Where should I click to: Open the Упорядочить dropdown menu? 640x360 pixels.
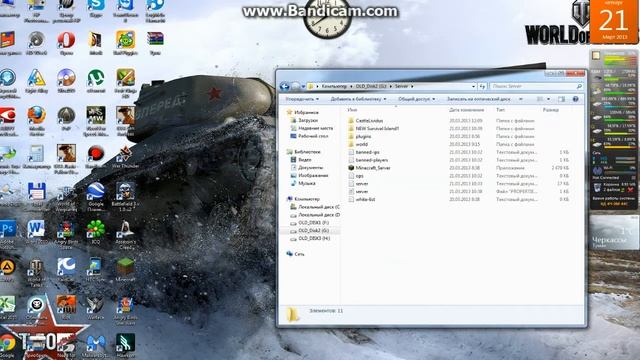302,99
